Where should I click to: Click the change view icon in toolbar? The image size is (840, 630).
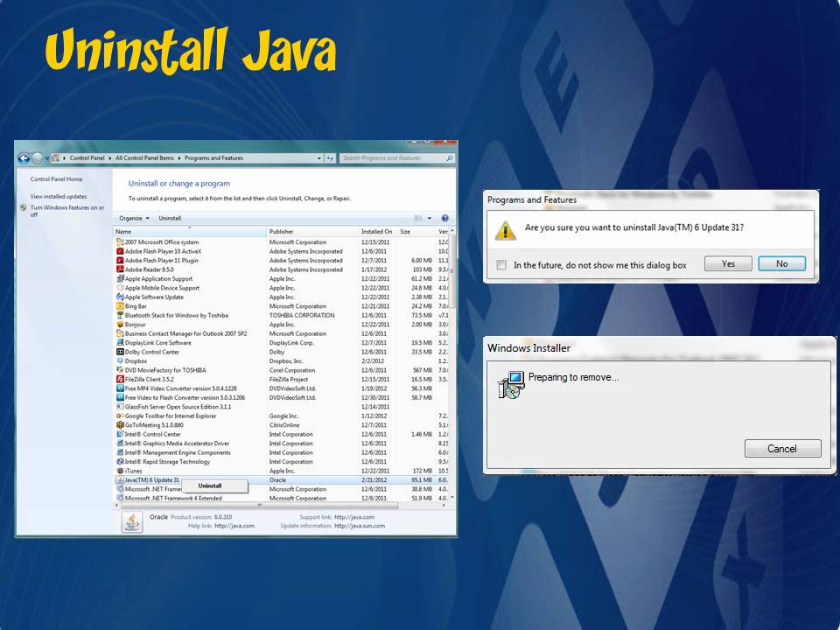coord(418,218)
